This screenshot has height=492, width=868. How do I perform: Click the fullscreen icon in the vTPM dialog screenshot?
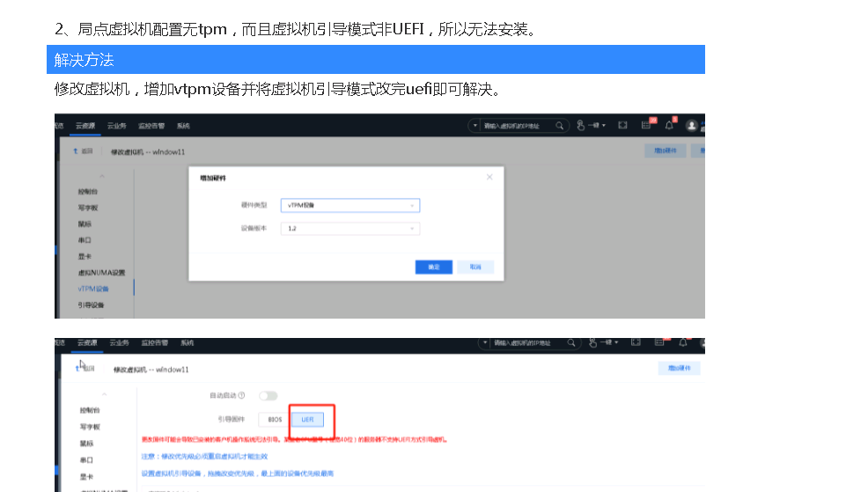click(x=622, y=126)
